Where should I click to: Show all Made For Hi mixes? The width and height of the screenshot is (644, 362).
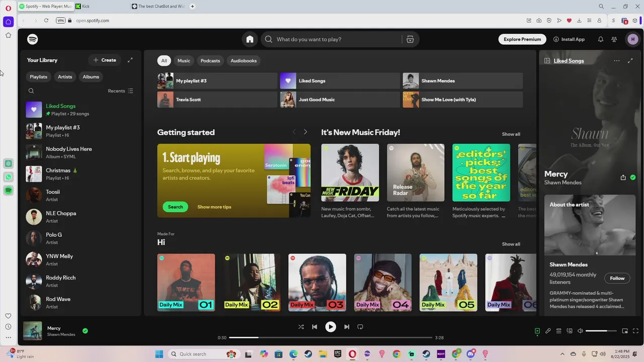click(511, 244)
